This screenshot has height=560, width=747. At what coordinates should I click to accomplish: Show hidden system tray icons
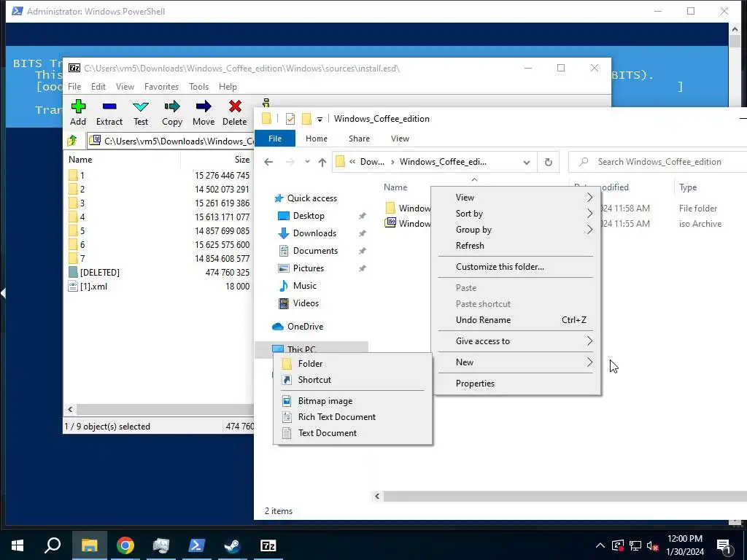[600, 545]
